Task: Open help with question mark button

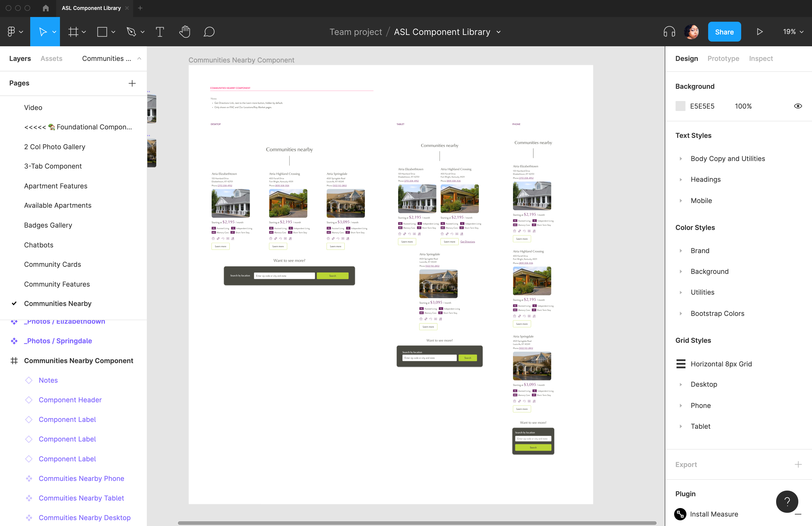Action: point(787,501)
